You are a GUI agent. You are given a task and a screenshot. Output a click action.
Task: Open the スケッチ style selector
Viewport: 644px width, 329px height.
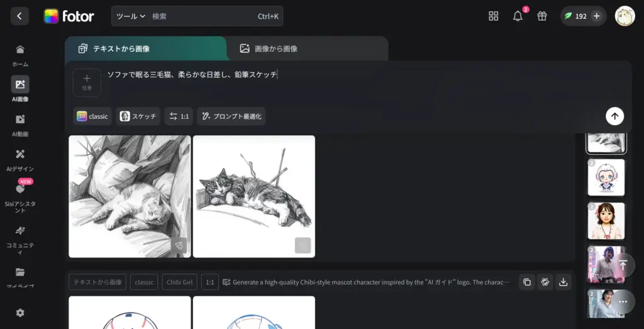tap(138, 116)
